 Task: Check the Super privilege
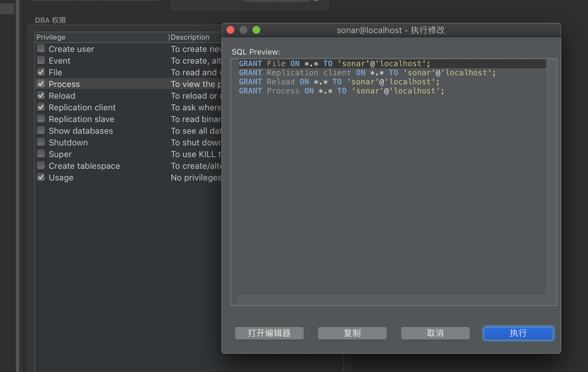point(41,154)
